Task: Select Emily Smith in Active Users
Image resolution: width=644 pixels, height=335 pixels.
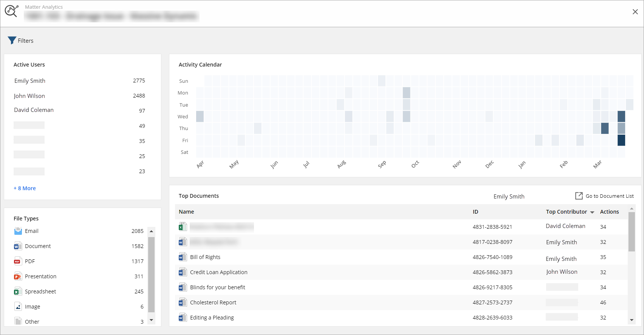Action: 30,81
